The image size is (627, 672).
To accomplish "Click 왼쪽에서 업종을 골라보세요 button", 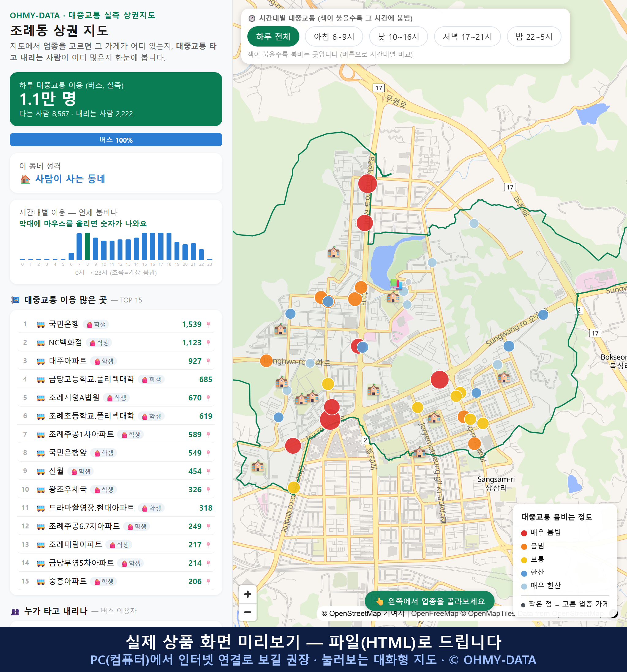I will 429,601.
